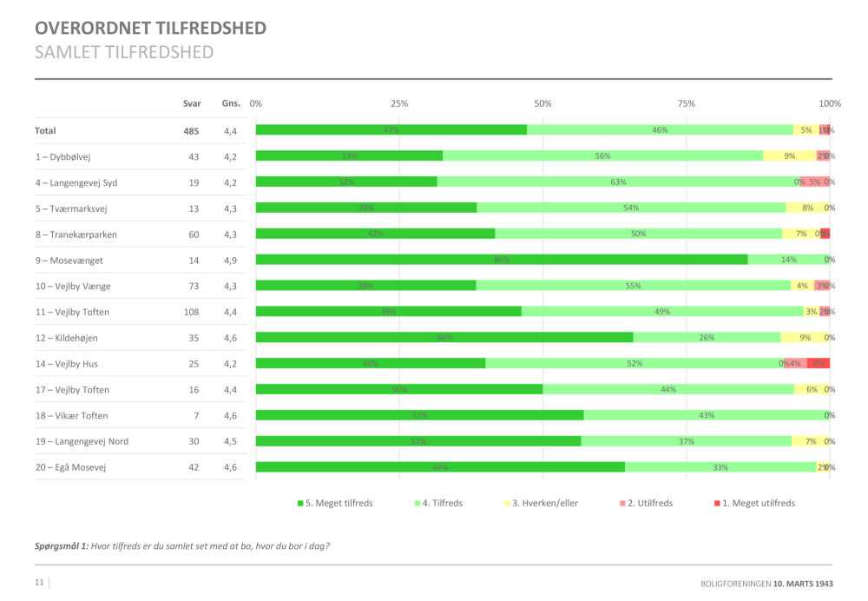Click the 'Gns.' column header
Screen dimensions: 868x601
(231, 103)
